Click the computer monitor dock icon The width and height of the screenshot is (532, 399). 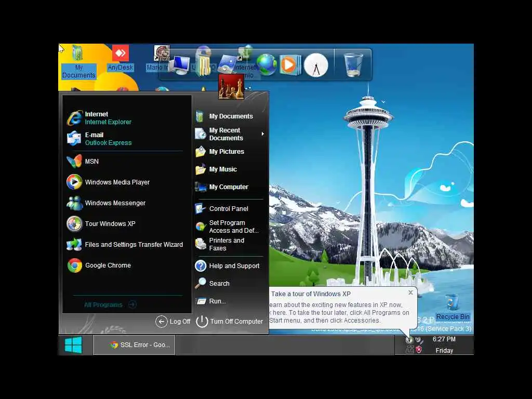(180, 65)
